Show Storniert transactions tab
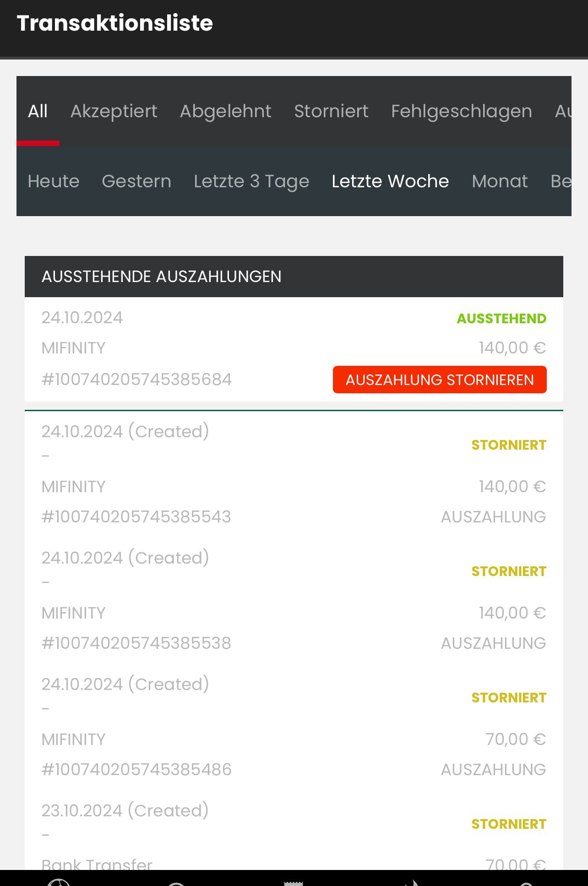This screenshot has width=588, height=886. pyautogui.click(x=331, y=111)
